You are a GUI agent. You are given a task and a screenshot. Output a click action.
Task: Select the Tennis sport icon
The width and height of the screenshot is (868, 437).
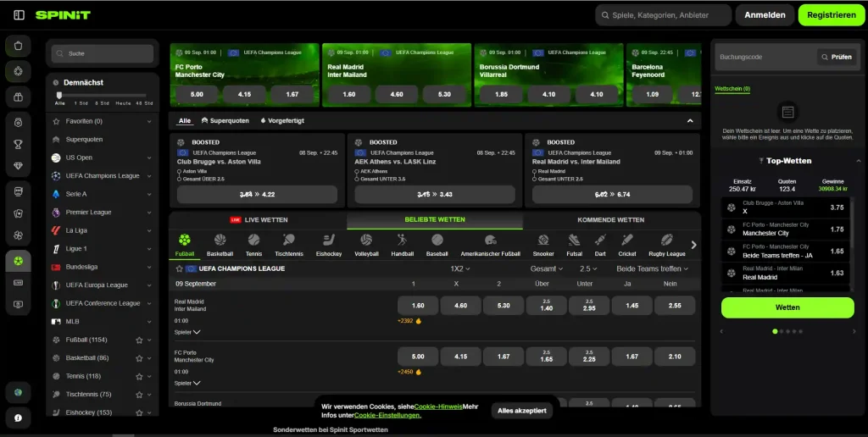coord(253,246)
